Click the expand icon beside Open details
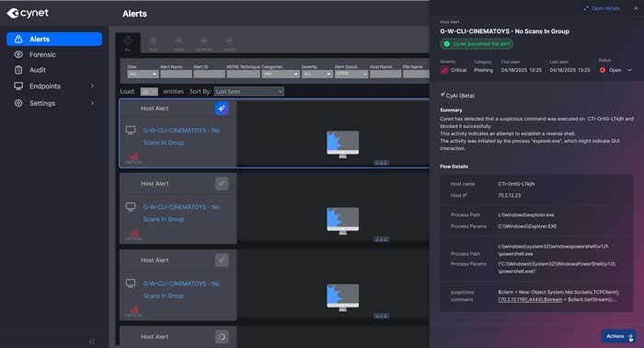The width and height of the screenshot is (644, 348). pyautogui.click(x=586, y=8)
